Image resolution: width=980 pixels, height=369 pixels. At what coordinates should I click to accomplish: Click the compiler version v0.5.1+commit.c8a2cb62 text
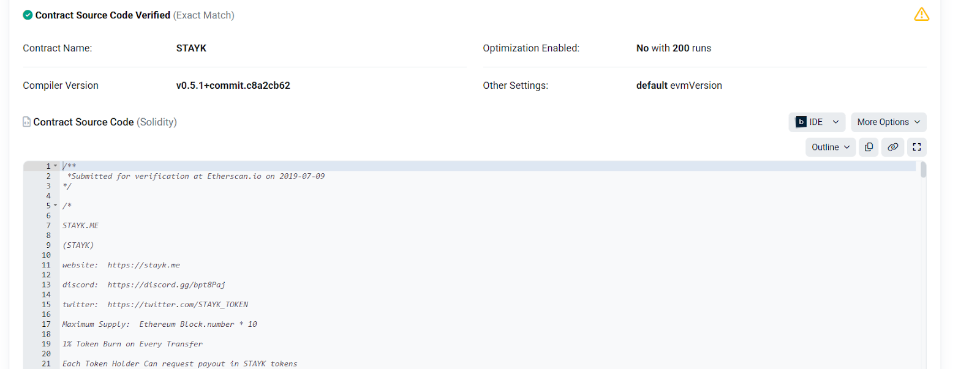pyautogui.click(x=233, y=86)
